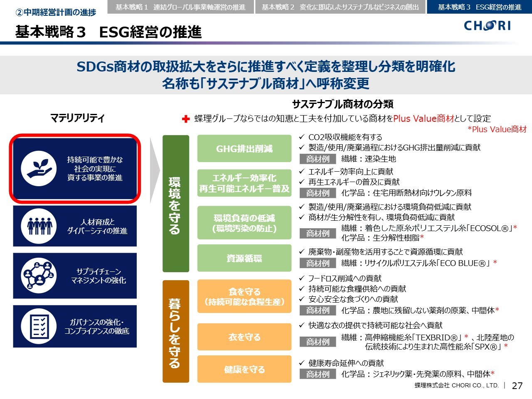This screenshot has height=399, width=532.
Task: Click the 持続可能な食糧供給への貢献 bullet
Action: (353, 289)
